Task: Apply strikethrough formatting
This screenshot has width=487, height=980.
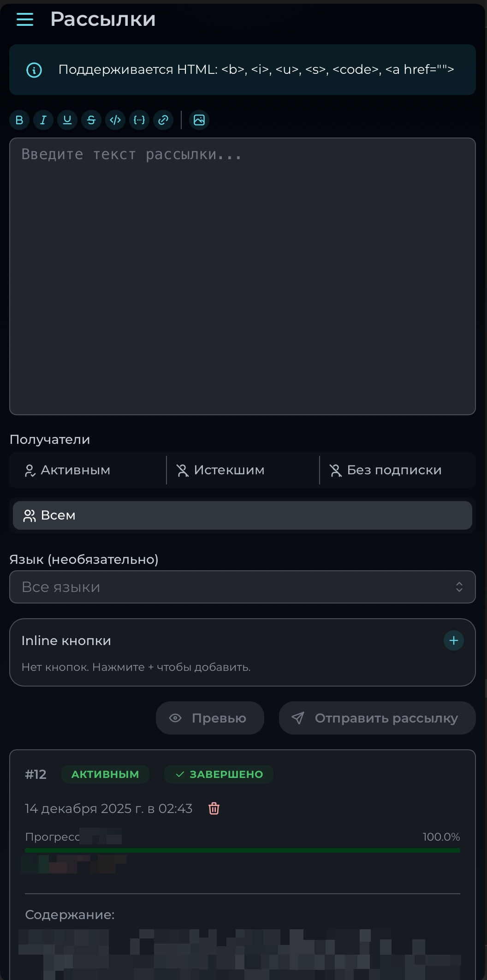Action: click(x=91, y=120)
